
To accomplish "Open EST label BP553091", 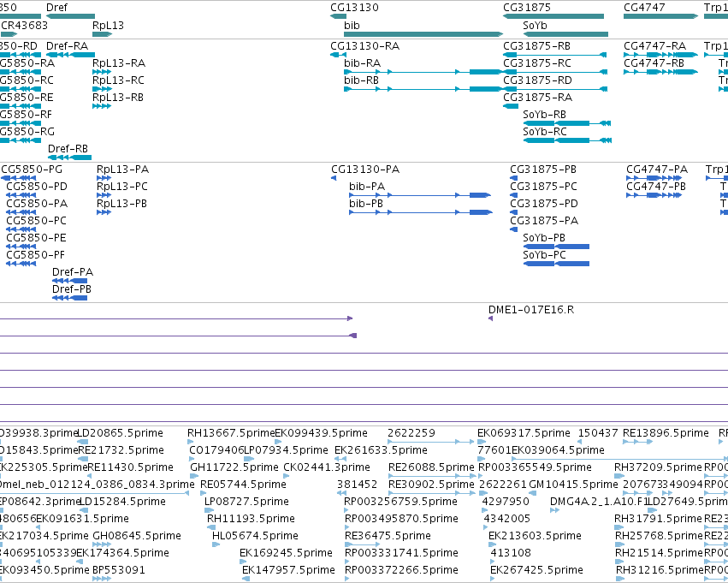I will click(x=119, y=570).
